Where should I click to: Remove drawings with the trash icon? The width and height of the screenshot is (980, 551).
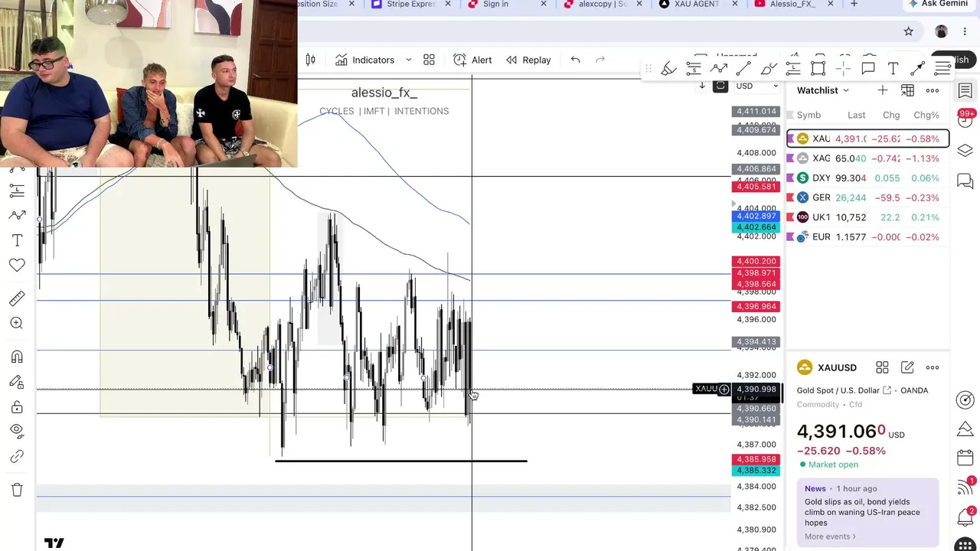(x=17, y=490)
